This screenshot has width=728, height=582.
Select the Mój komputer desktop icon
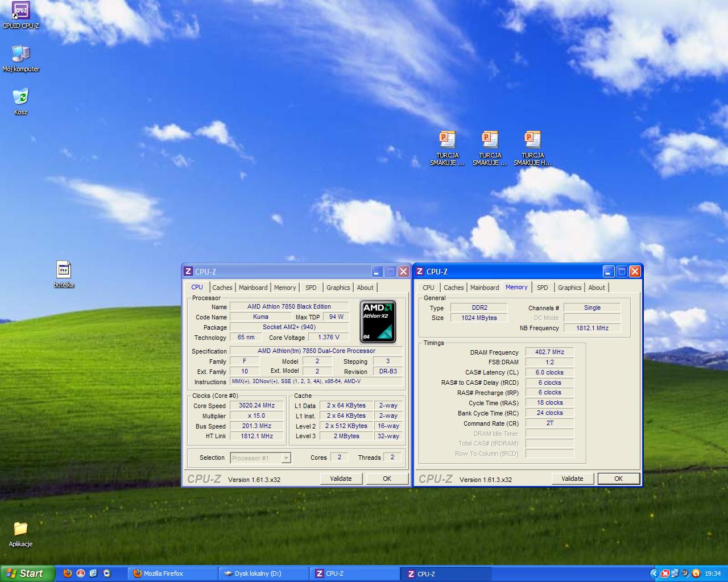[21, 59]
